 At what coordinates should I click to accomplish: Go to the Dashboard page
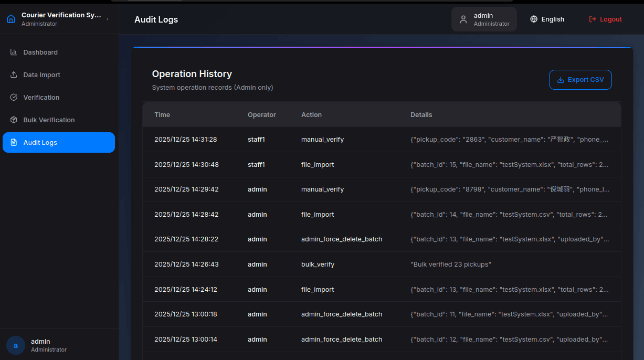(x=40, y=52)
